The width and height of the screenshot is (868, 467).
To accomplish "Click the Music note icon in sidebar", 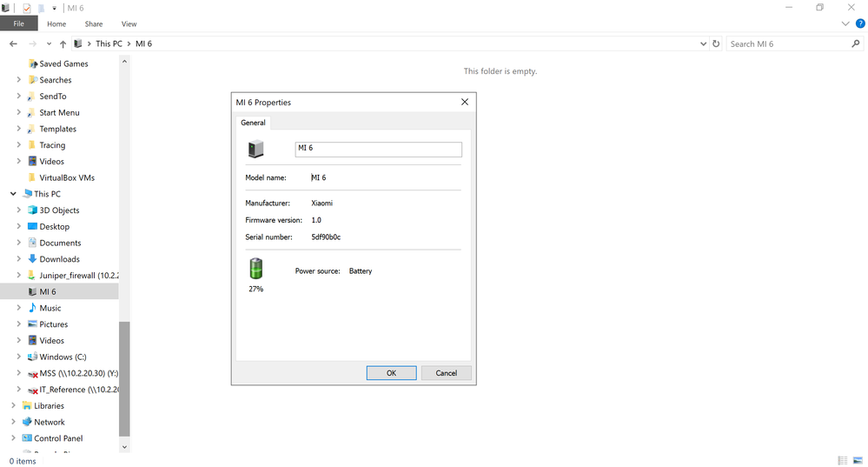I will 32,308.
